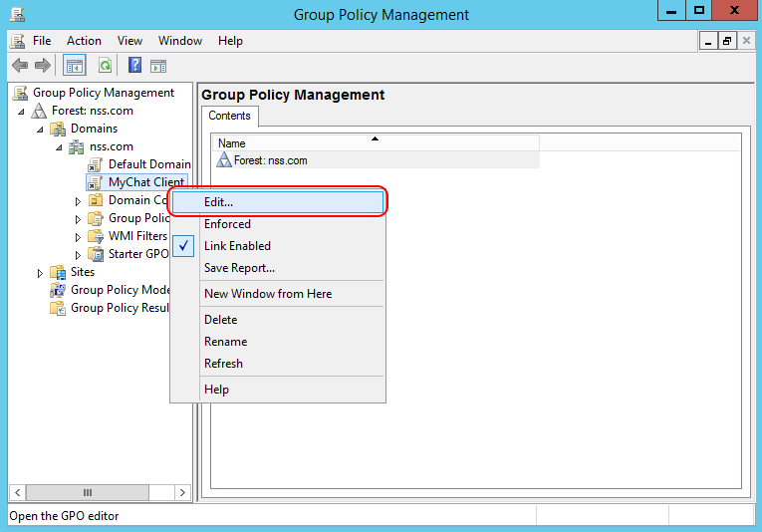
Task: Switch to the Contents tab
Action: pos(229,117)
